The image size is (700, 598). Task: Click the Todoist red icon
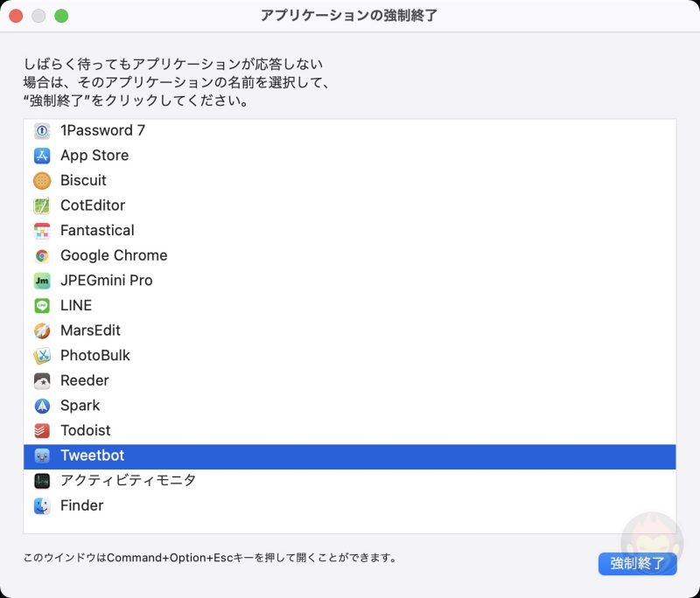pyautogui.click(x=42, y=431)
